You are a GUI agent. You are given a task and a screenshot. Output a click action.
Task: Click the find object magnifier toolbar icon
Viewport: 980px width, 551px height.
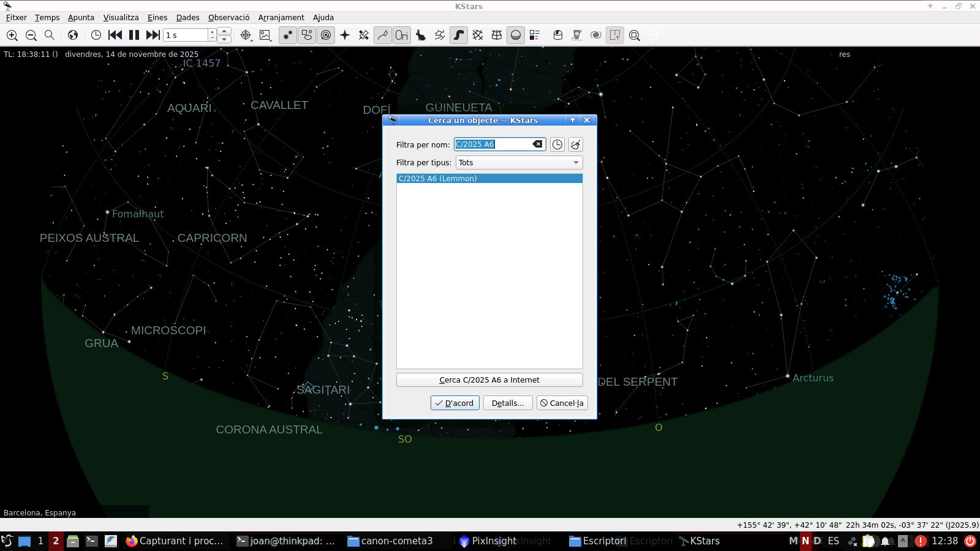50,36
